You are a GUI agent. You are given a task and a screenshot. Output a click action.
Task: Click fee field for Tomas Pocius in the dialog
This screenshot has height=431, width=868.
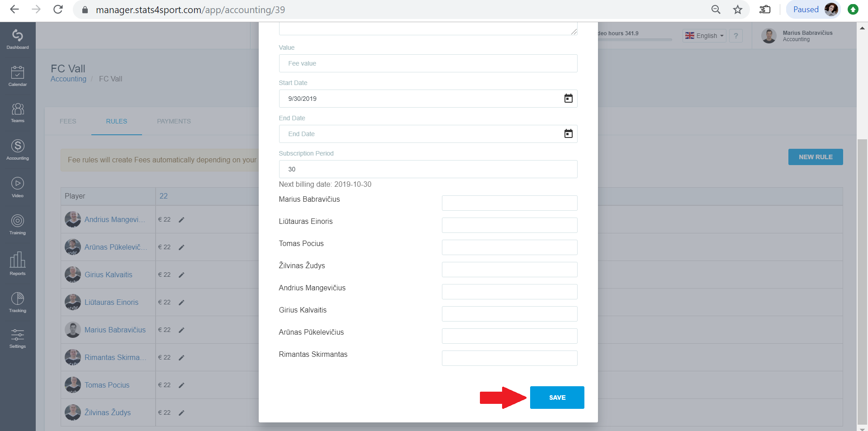pyautogui.click(x=509, y=247)
